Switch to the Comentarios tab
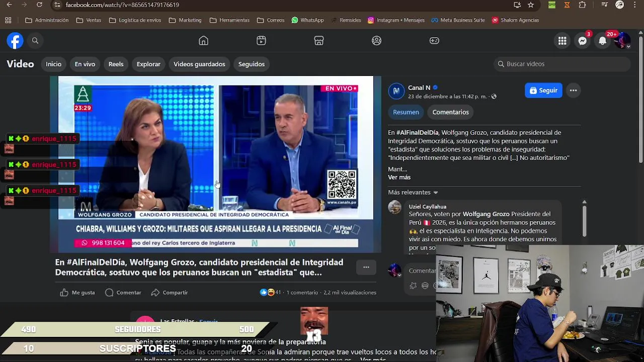This screenshot has height=362, width=644. pyautogui.click(x=450, y=112)
